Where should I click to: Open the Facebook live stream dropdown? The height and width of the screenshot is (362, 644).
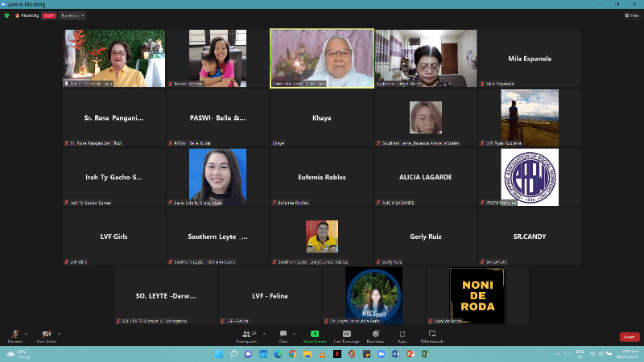point(73,15)
